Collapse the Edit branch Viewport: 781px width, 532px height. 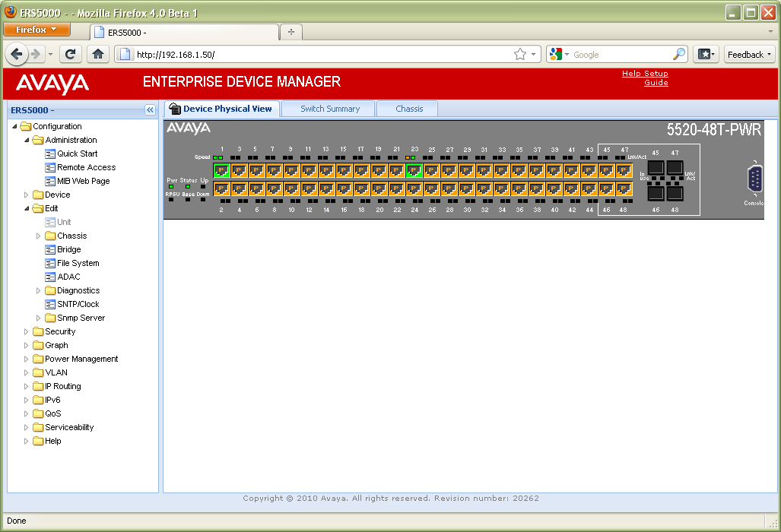click(26, 208)
